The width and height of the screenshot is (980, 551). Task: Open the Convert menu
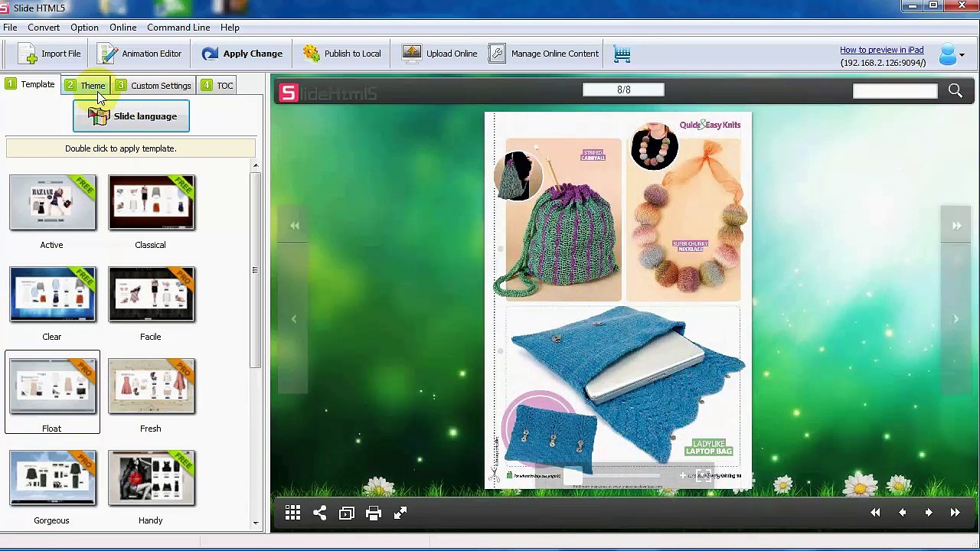pos(44,28)
